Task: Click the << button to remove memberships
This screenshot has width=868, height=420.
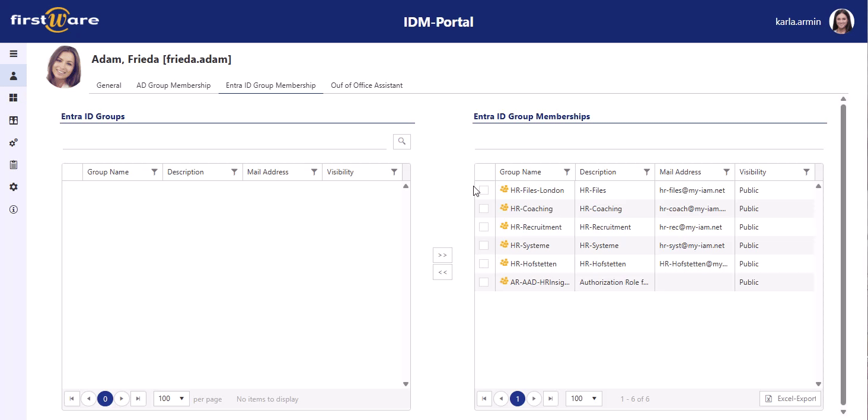Action: (442, 272)
